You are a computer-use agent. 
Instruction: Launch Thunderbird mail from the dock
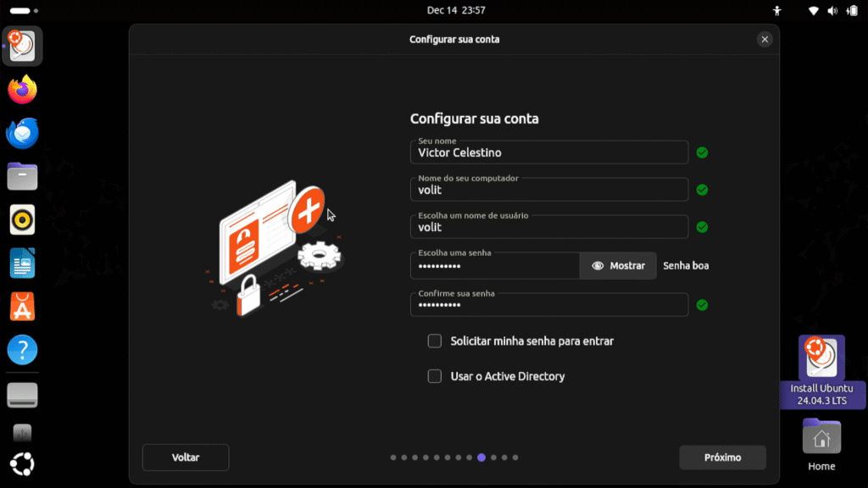click(23, 134)
